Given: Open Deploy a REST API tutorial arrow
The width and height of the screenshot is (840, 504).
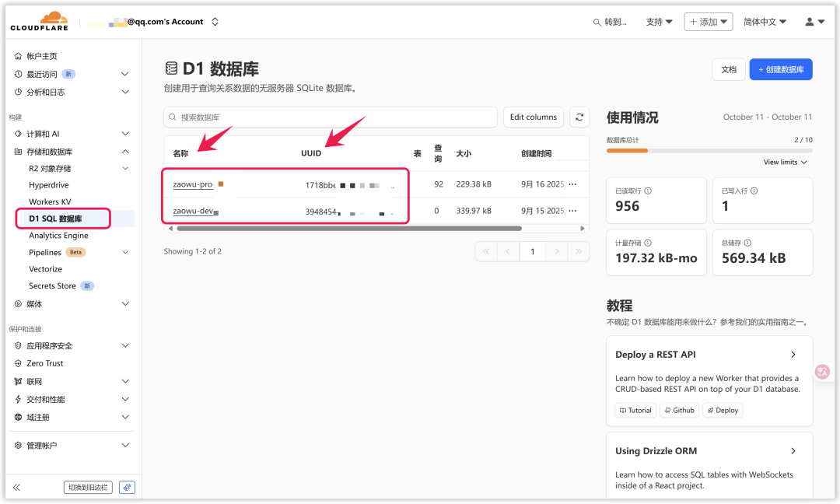Looking at the screenshot, I should [x=793, y=355].
